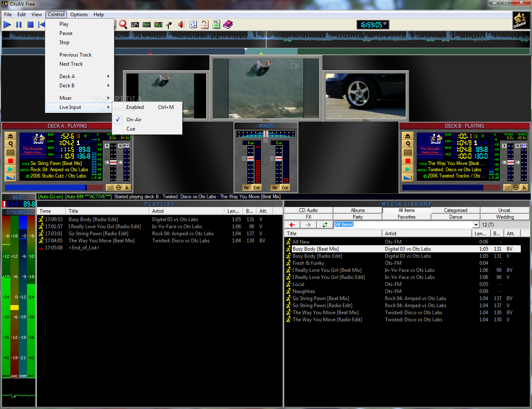This screenshot has width=532, height=409.
Task: Open the View menu
Action: (x=37, y=15)
